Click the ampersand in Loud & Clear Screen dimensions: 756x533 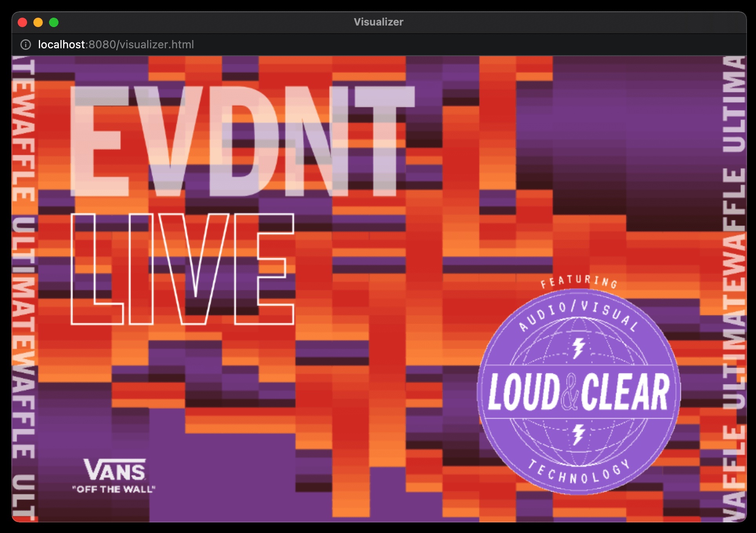tap(570, 392)
